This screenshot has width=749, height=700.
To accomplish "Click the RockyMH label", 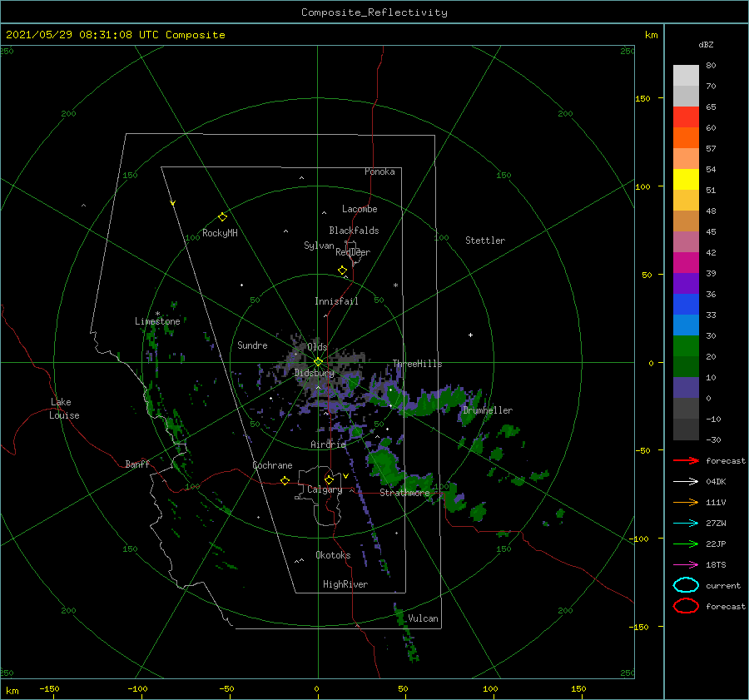I will (220, 233).
